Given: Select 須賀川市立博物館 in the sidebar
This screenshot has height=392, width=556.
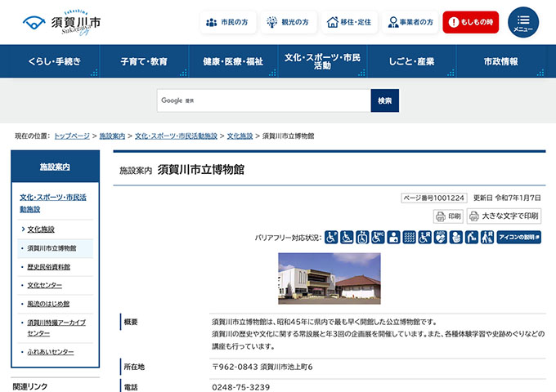Looking at the screenshot, I should click(52, 248).
